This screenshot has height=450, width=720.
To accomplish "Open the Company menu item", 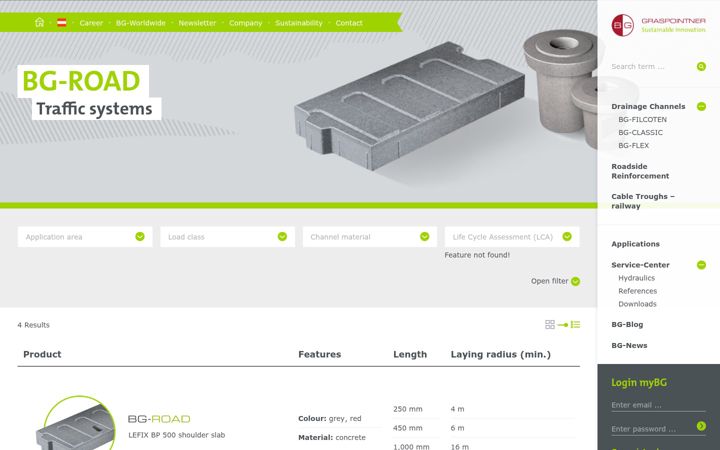I will (245, 23).
